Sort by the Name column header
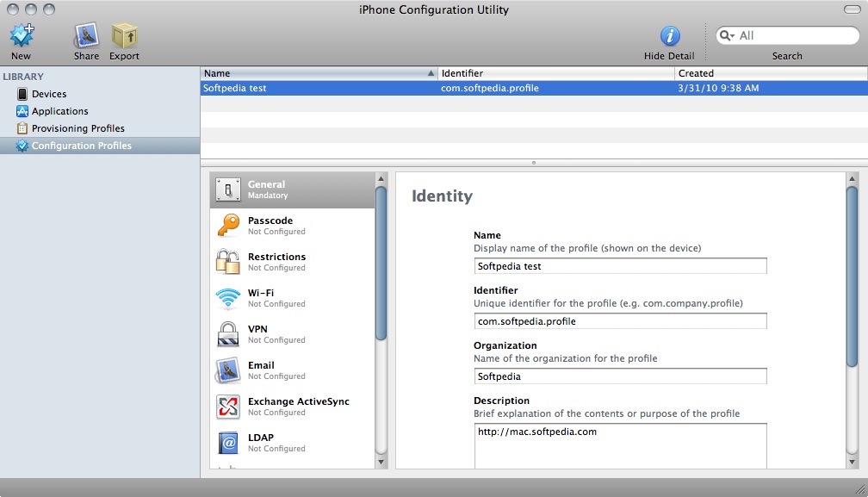Screen dimensions: 868x497 pyautogui.click(x=319, y=73)
